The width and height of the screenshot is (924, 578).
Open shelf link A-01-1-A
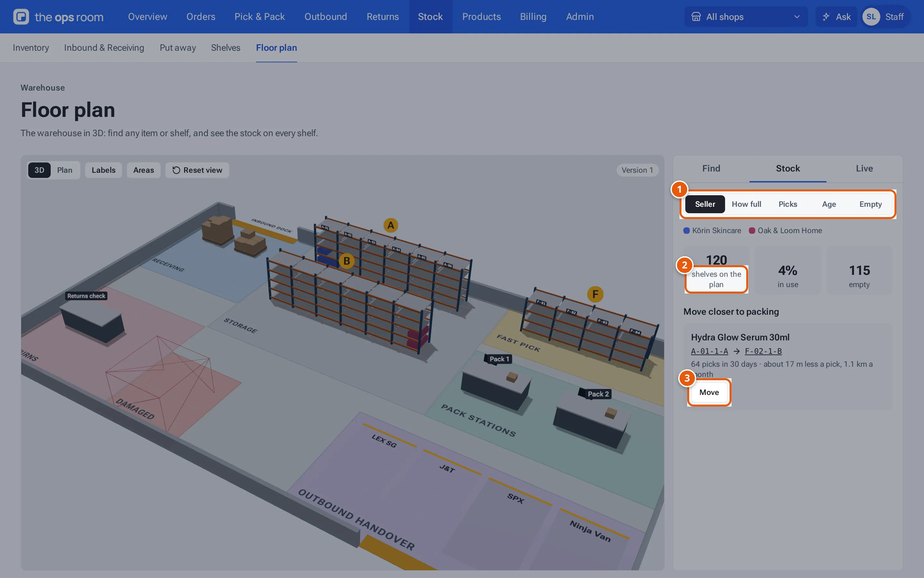coord(709,351)
